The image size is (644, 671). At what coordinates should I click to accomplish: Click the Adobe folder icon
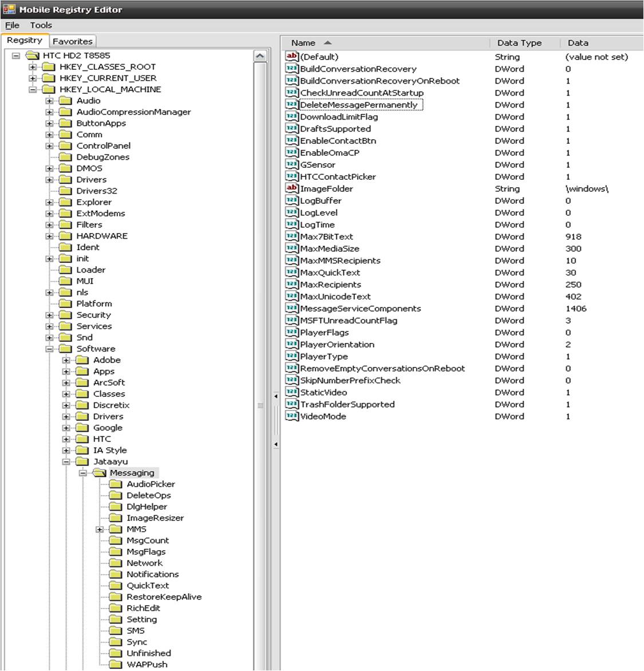pos(82,360)
